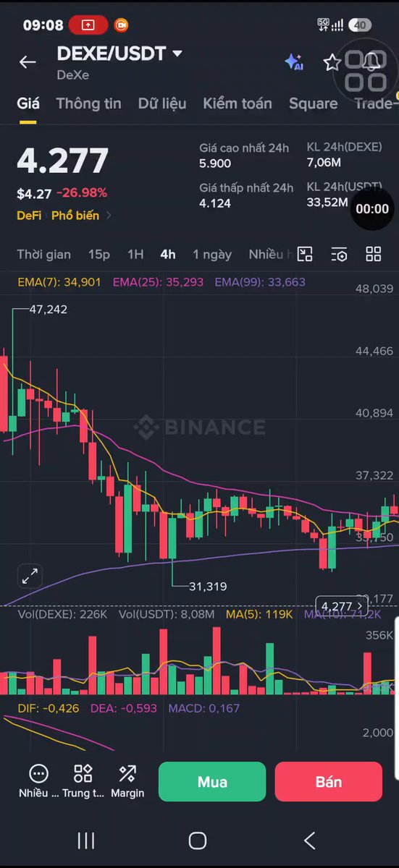This screenshot has width=399, height=868.
Task: Tap the -26.98% price change value
Action: 82,193
